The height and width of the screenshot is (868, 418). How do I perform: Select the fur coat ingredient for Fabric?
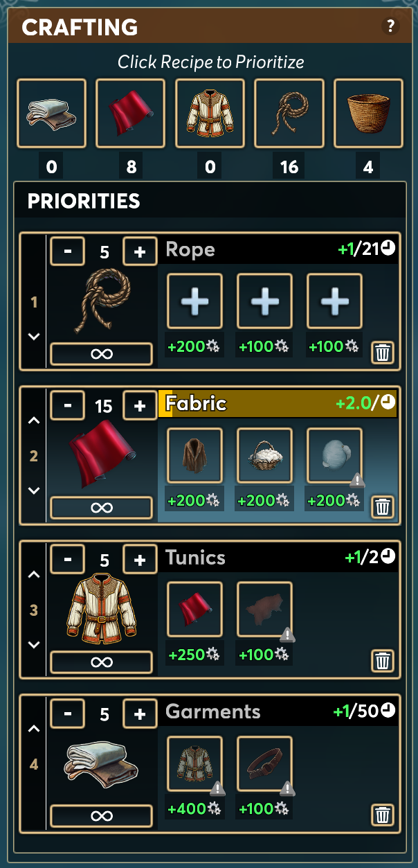pyautogui.click(x=195, y=455)
